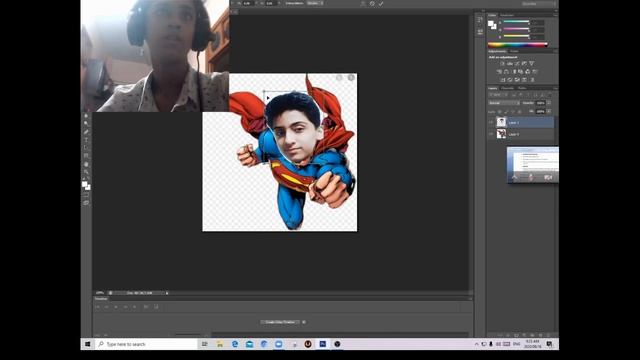Select the Horizontal Type tool
The width and height of the screenshot is (640, 360).
coord(86,140)
